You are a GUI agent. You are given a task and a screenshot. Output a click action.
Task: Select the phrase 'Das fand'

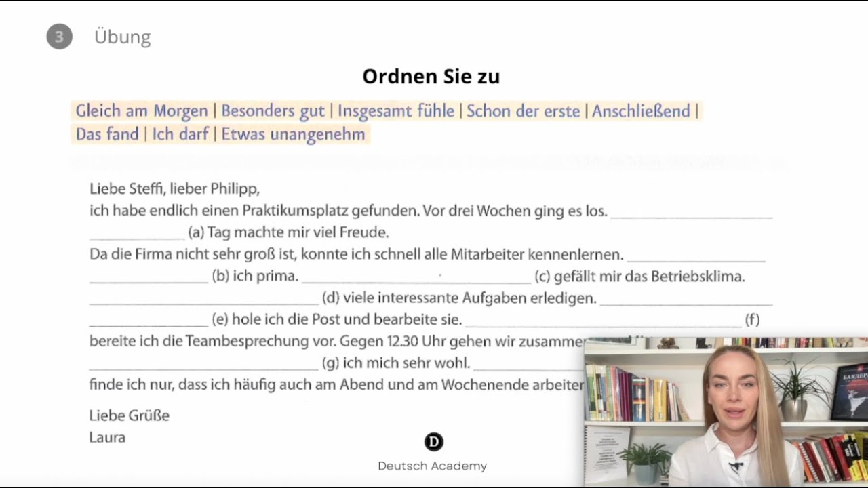107,134
